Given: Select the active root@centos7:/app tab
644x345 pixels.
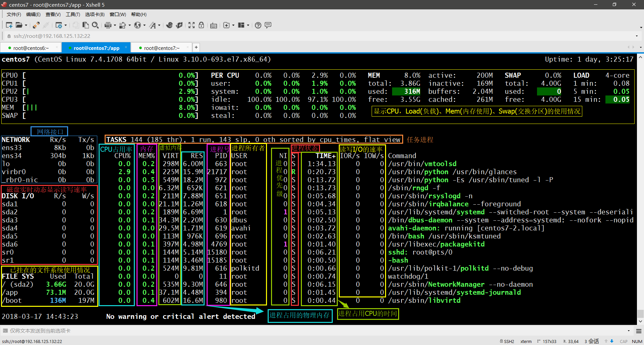Looking at the screenshot, I should (96, 48).
